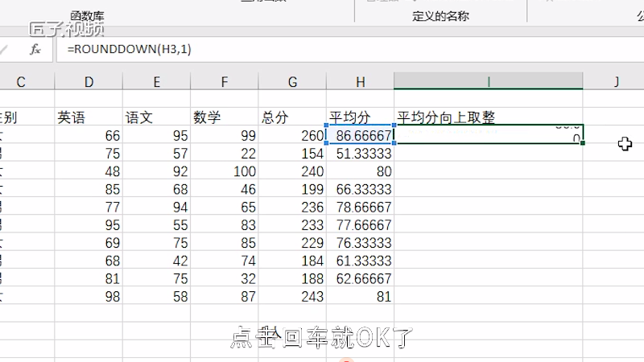Select the cell with average 86.66667
The image size is (644, 362).
click(x=360, y=136)
